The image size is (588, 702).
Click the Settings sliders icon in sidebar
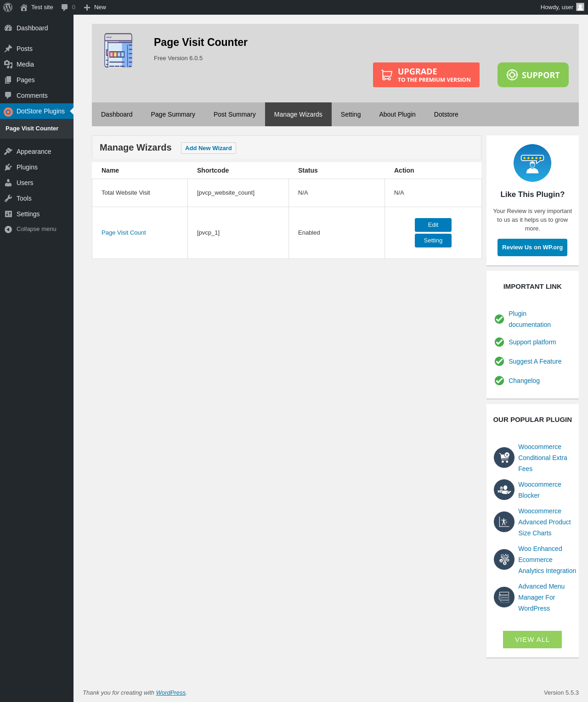coord(8,214)
